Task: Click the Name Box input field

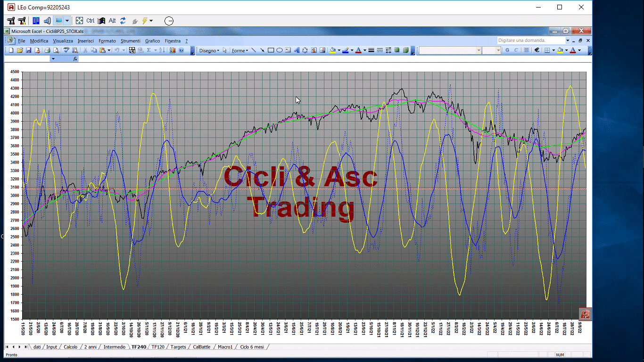Action: (x=26, y=59)
